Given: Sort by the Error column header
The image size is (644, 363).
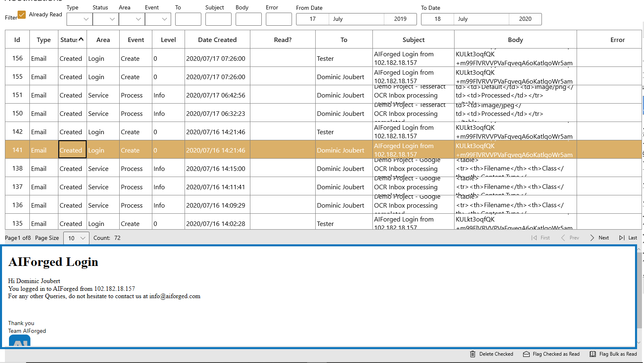Looking at the screenshot, I should (x=609, y=40).
